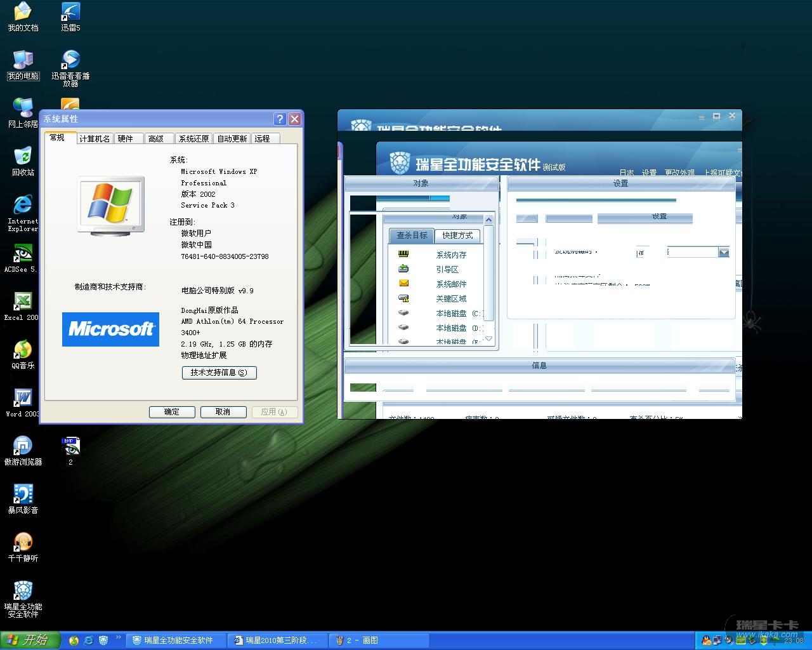Open the Excel 2003 desktop shortcut
This screenshot has width=812, height=650.
click(x=22, y=306)
